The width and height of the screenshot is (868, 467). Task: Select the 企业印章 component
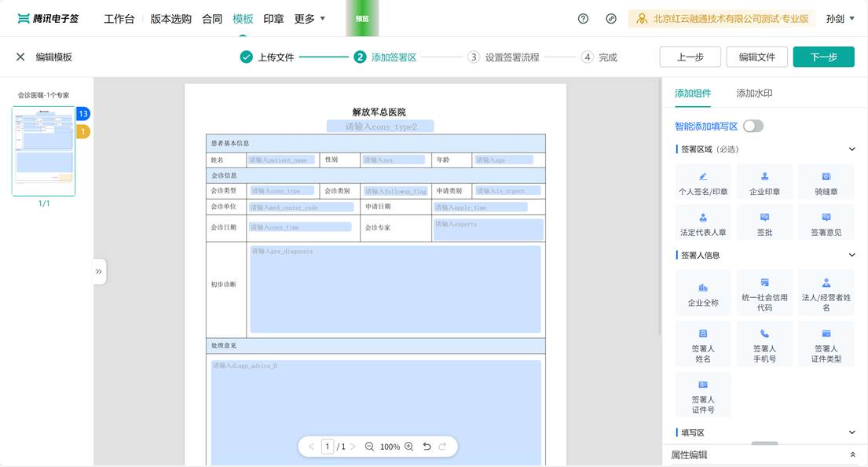[x=764, y=182]
